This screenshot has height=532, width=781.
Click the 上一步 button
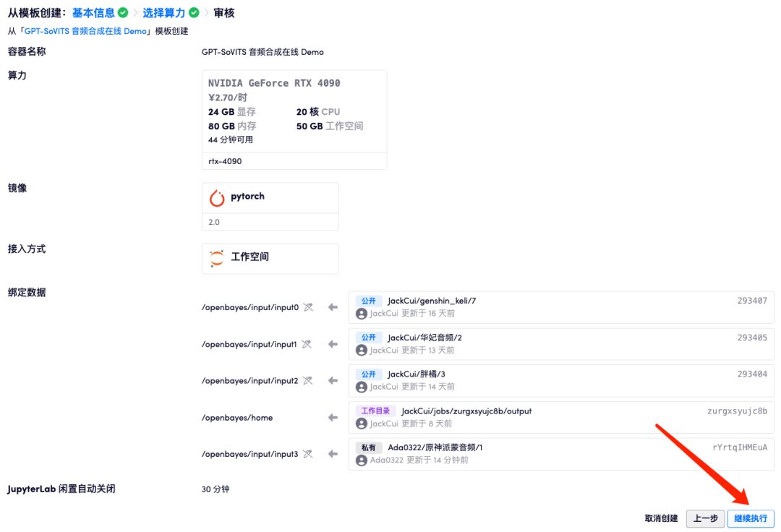click(705, 518)
